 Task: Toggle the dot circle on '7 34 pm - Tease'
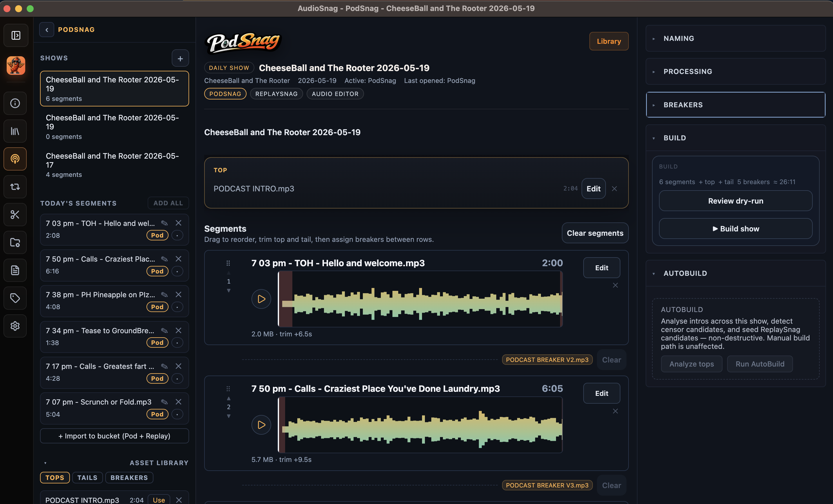177,342
